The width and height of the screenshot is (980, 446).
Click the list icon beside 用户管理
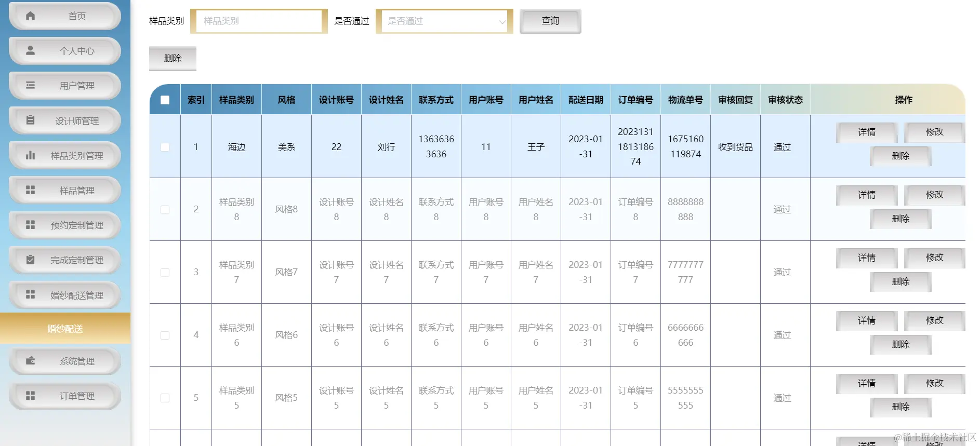tap(30, 85)
